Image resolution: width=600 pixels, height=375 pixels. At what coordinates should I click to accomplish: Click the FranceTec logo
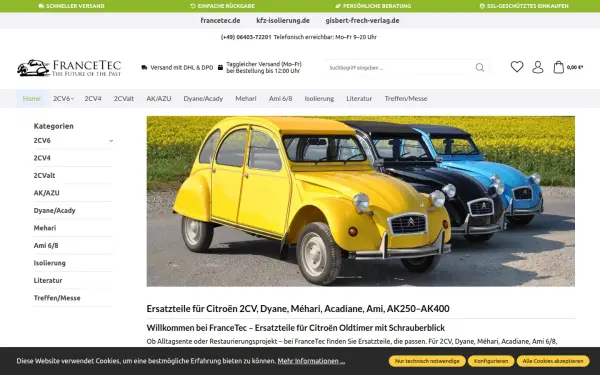[69, 68]
